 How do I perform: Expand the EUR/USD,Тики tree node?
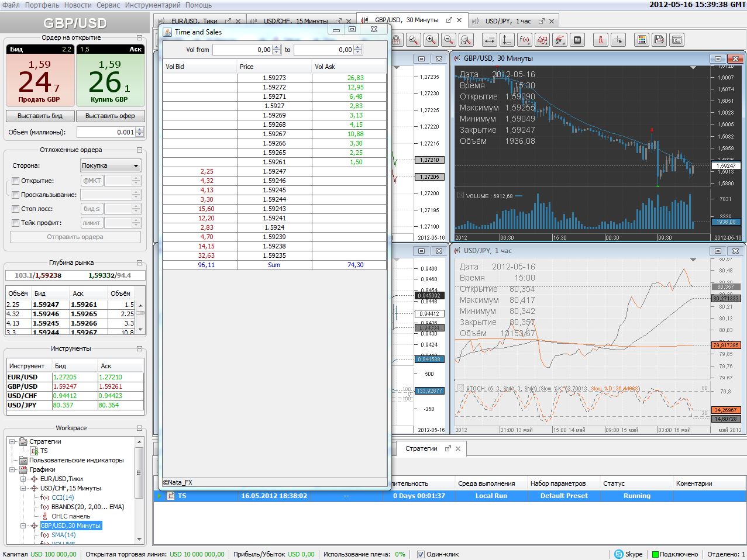click(24, 479)
